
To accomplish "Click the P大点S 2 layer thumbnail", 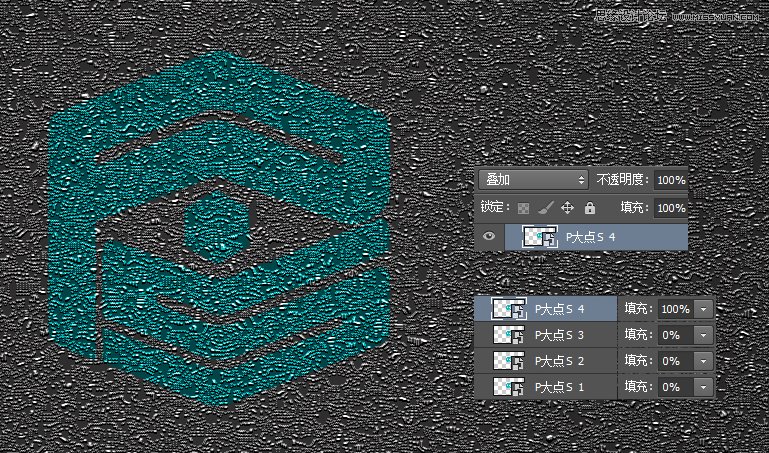I will click(x=509, y=361).
